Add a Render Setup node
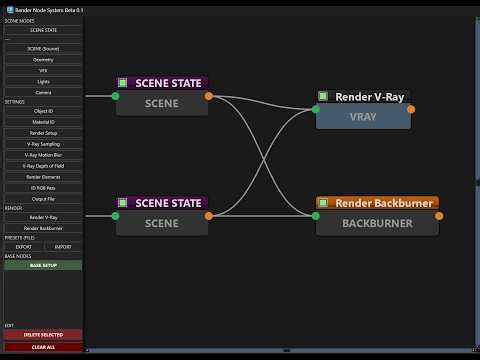Screen dimensions: 480x360 pyautogui.click(x=43, y=133)
